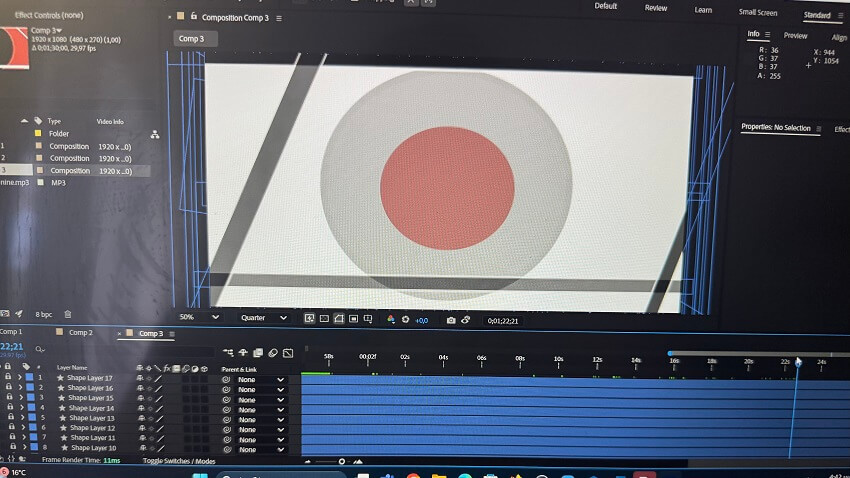The image size is (850, 478).
Task: Open the 50% magnification dropdown
Action: [x=199, y=317]
